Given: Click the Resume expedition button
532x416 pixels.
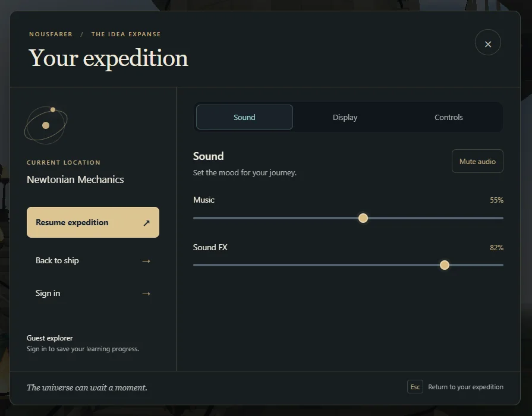Looking at the screenshot, I should 93,222.
